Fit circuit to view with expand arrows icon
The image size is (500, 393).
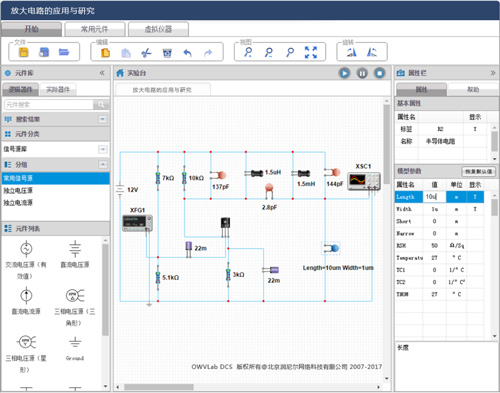(311, 52)
